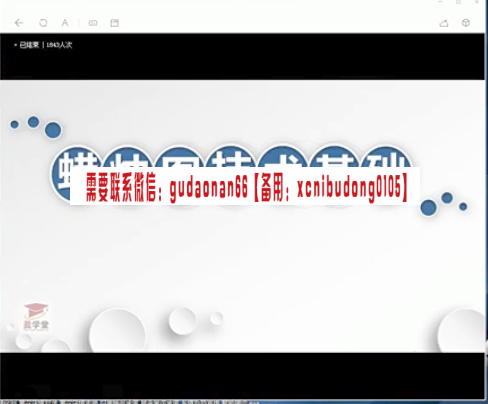Click the largest blue dot at slide's right
This screenshot has height=404, width=488.
428,208
